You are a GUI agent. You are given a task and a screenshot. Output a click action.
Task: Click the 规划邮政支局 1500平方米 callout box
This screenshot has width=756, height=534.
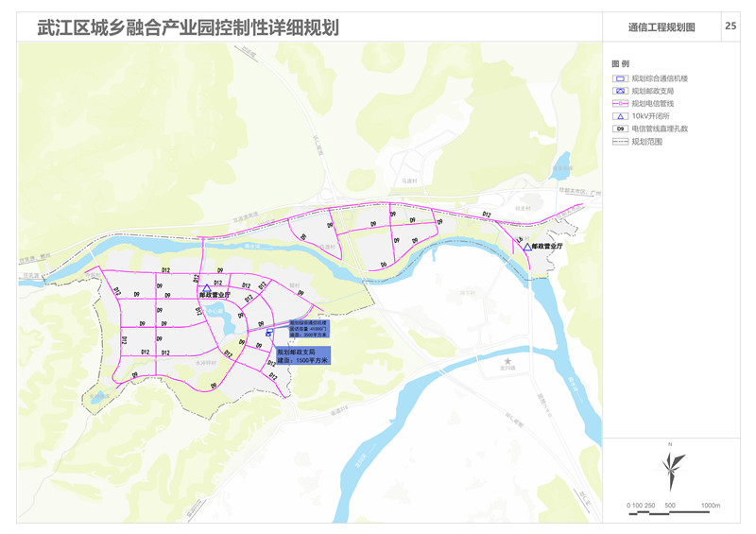pos(303,355)
